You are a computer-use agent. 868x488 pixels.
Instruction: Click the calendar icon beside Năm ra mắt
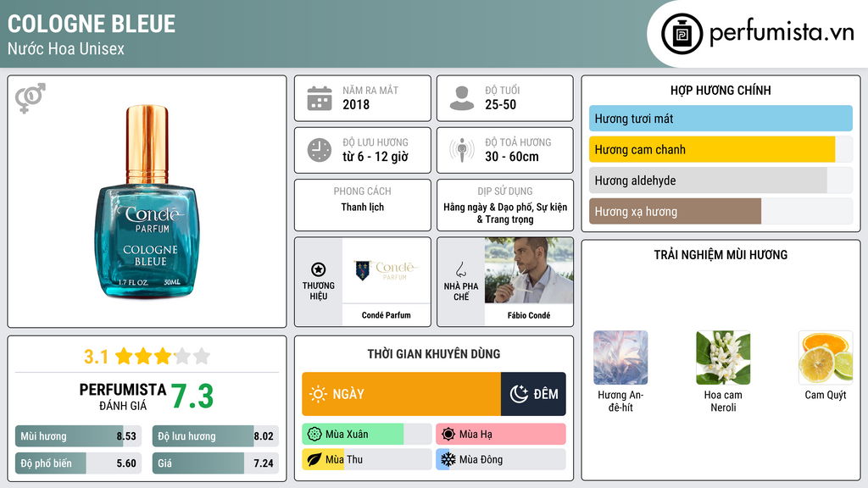coord(320,98)
